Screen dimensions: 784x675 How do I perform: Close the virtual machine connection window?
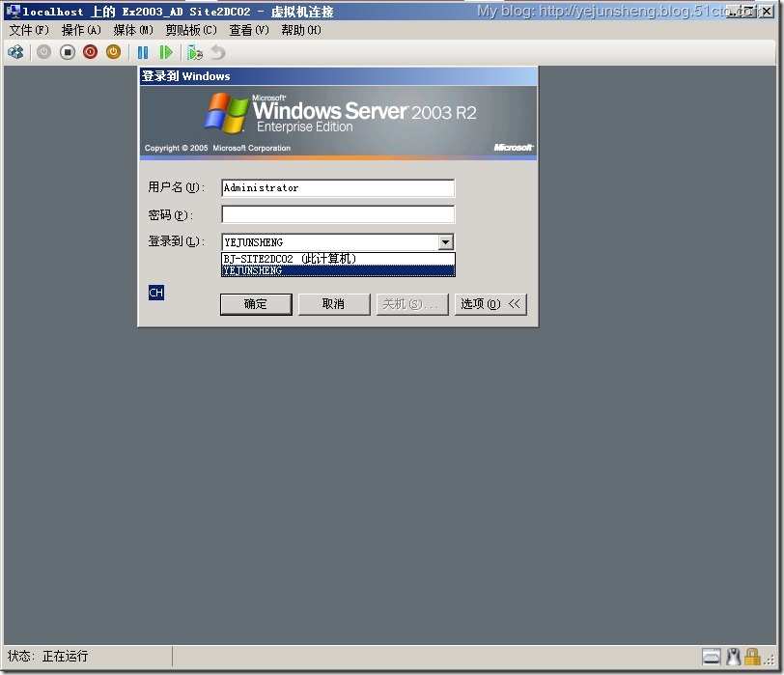tap(767, 11)
